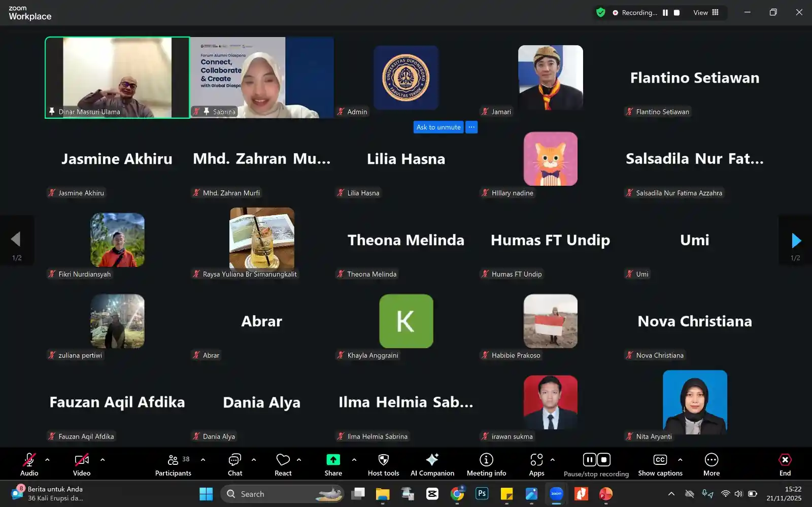Expand audio options arrow next to Audio
Screen dimensions: 812x507
(x=47, y=460)
